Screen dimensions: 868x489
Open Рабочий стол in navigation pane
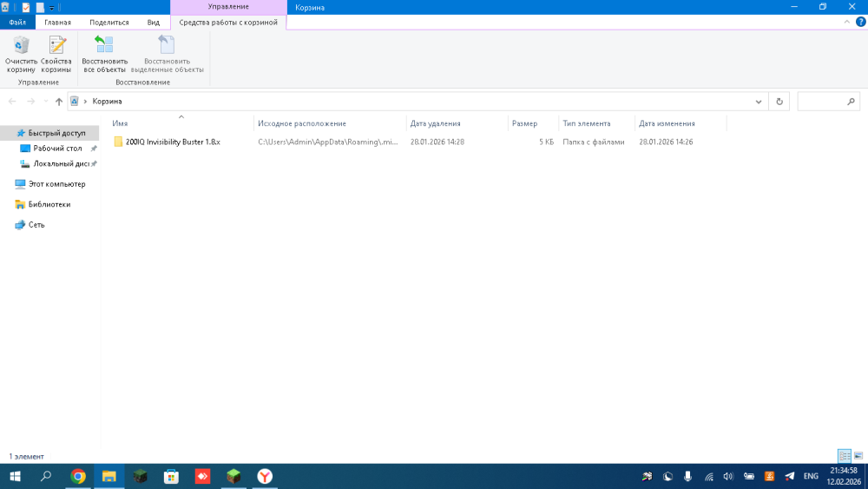57,149
